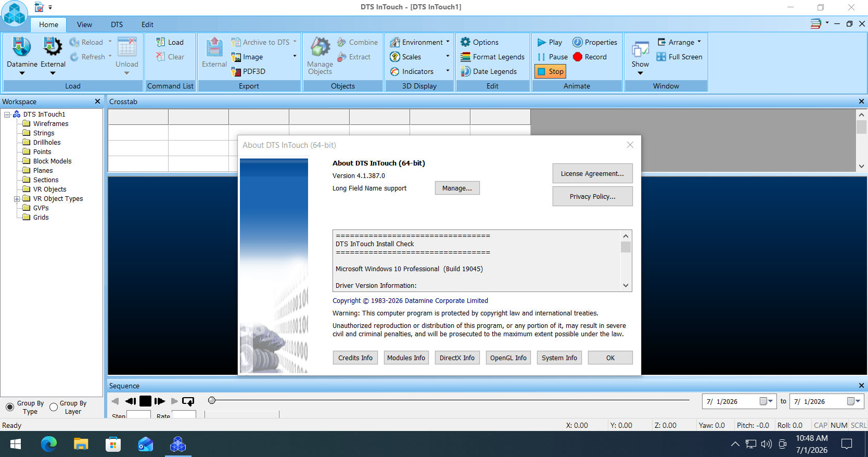Select Group By Layer radio button
This screenshot has height=457, width=868.
pos(54,407)
